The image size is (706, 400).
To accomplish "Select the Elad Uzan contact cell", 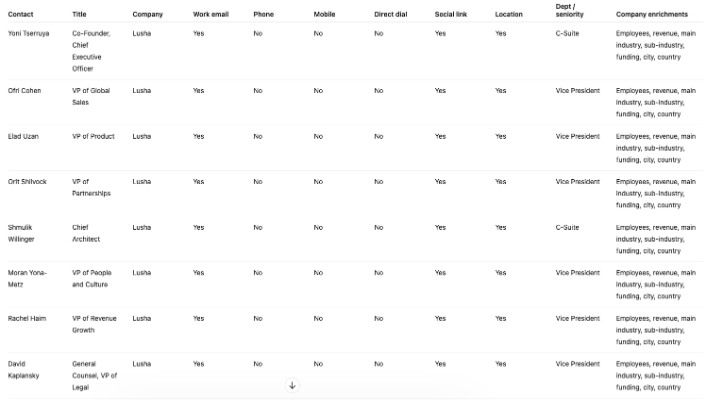I will 23,136.
